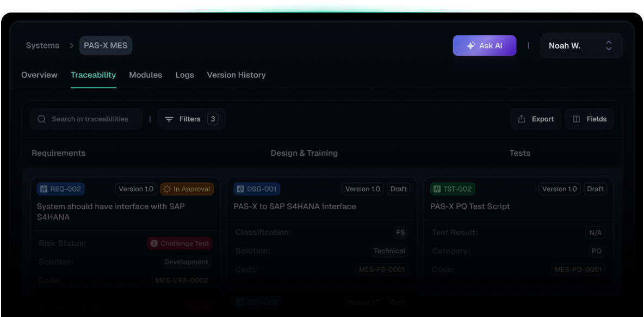644x317 pixels.
Task: Click the Ask AI button
Action: coord(485,45)
